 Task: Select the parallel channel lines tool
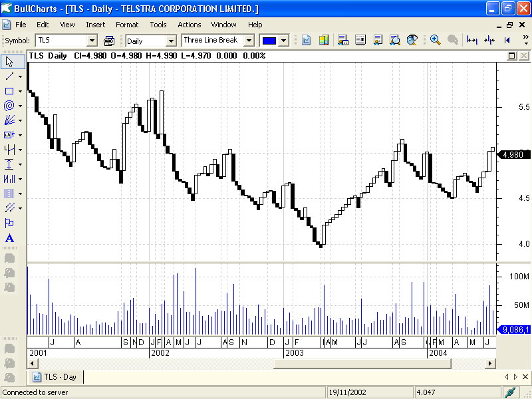tap(9, 208)
